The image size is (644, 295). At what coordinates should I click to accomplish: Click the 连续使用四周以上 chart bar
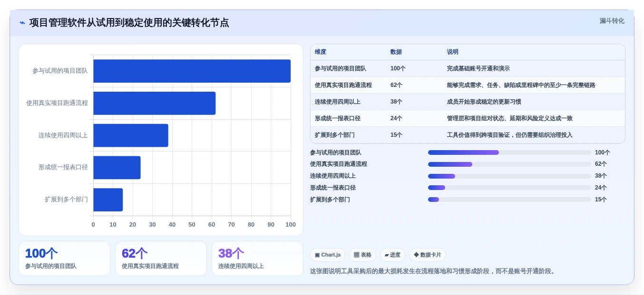click(x=131, y=135)
